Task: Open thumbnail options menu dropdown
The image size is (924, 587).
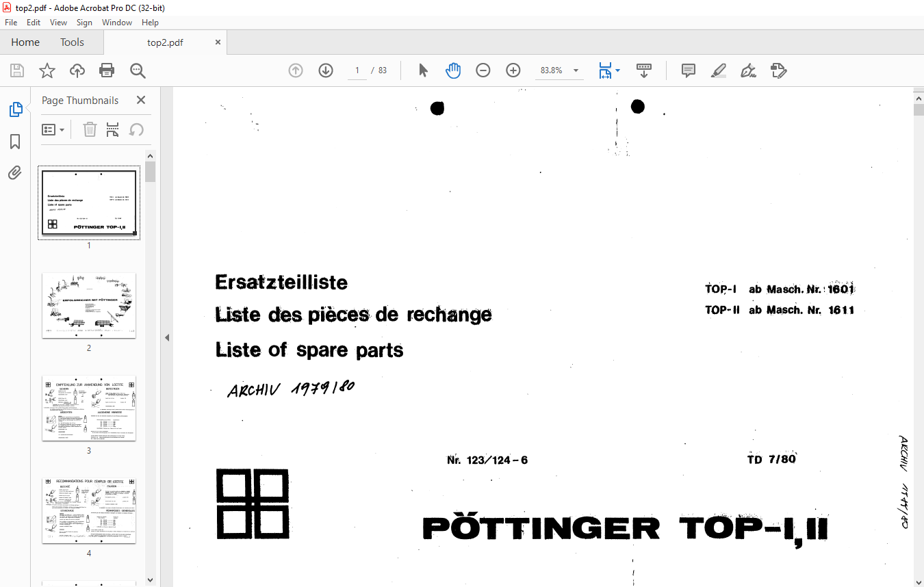Action: coord(53,129)
